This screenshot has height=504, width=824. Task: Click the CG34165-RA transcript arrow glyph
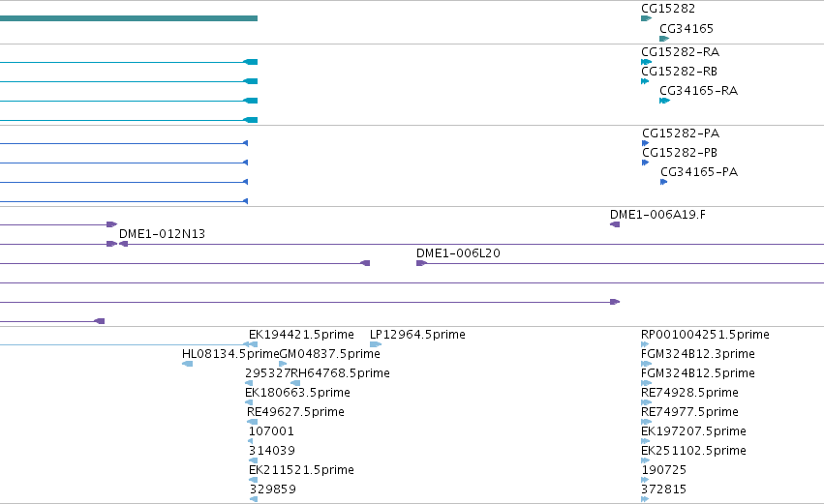point(665,101)
